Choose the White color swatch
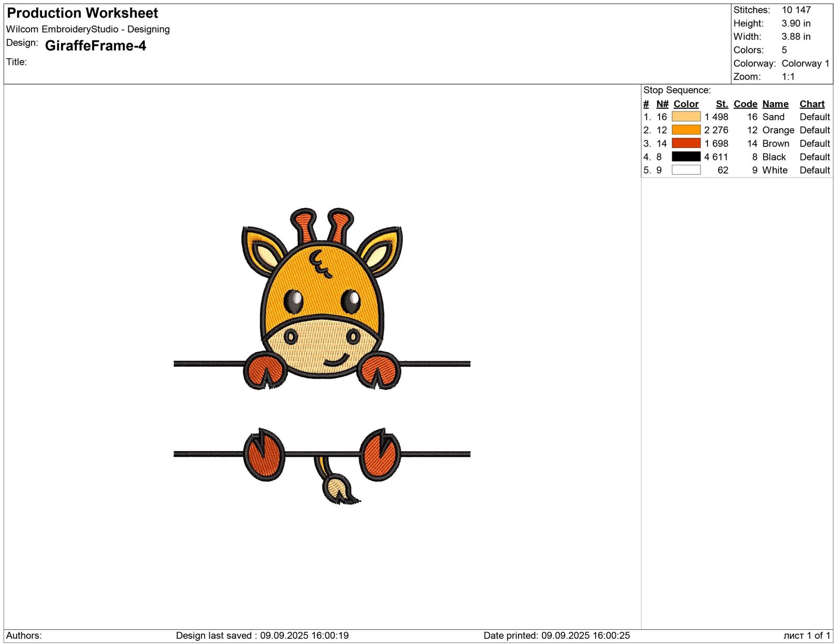Viewport: 837px width, 644px height. click(x=686, y=170)
